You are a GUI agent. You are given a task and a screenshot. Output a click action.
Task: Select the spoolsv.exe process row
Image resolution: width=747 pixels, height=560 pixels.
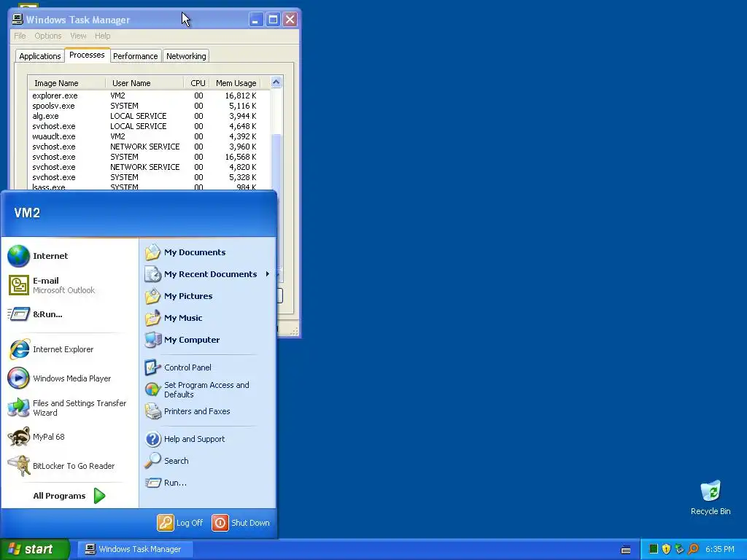point(149,106)
